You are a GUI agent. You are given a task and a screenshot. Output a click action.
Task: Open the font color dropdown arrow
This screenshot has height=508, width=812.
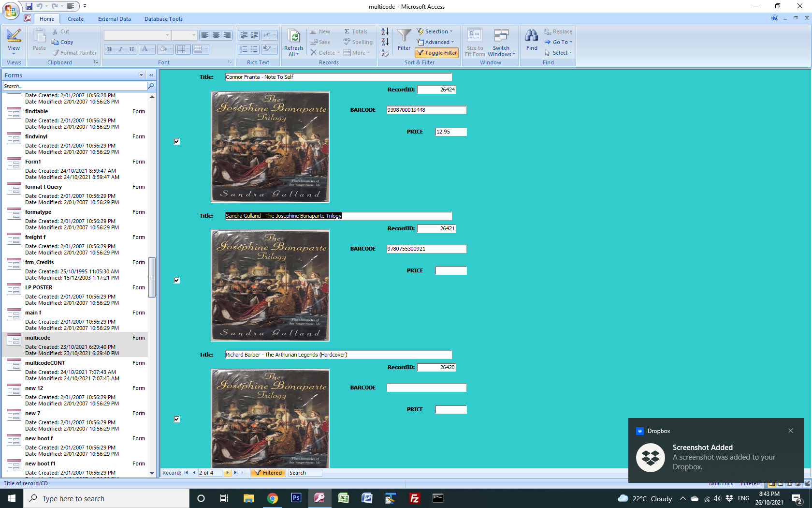click(x=152, y=49)
